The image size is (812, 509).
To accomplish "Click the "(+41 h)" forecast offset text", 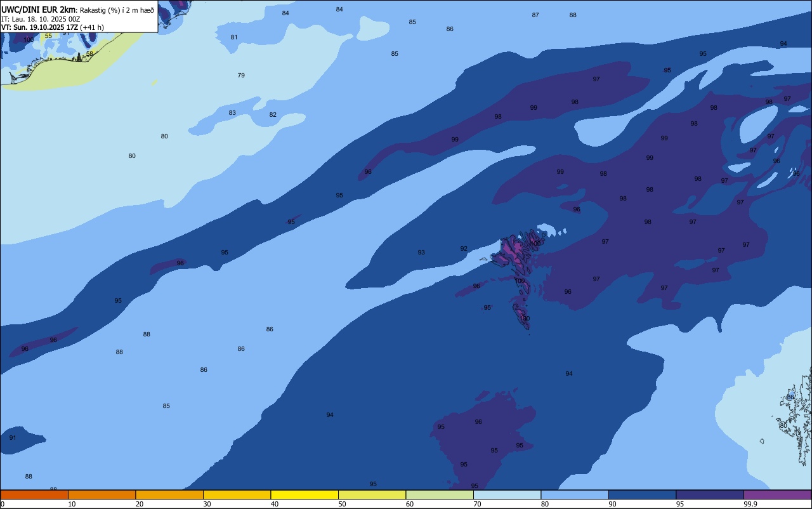I will click(92, 27).
